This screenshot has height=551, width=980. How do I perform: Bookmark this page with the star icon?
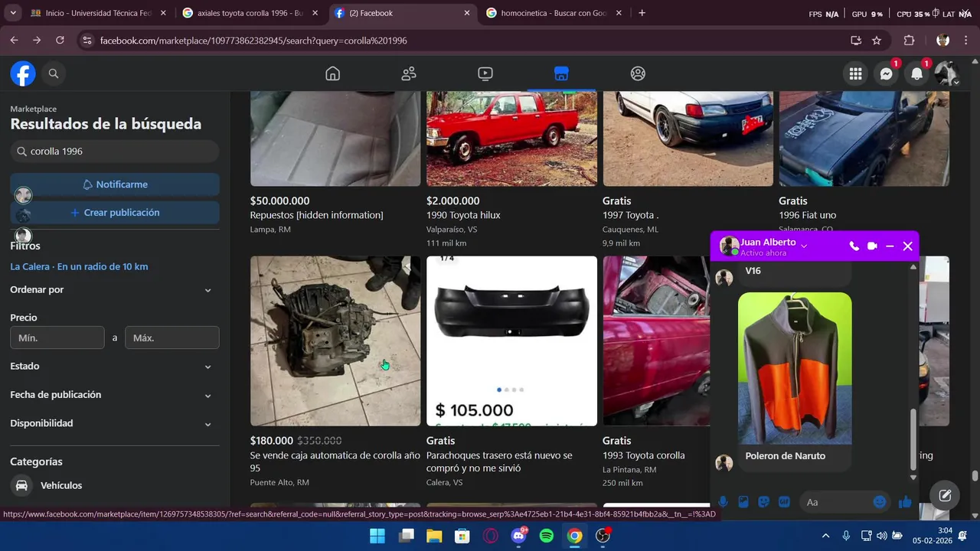tap(877, 40)
